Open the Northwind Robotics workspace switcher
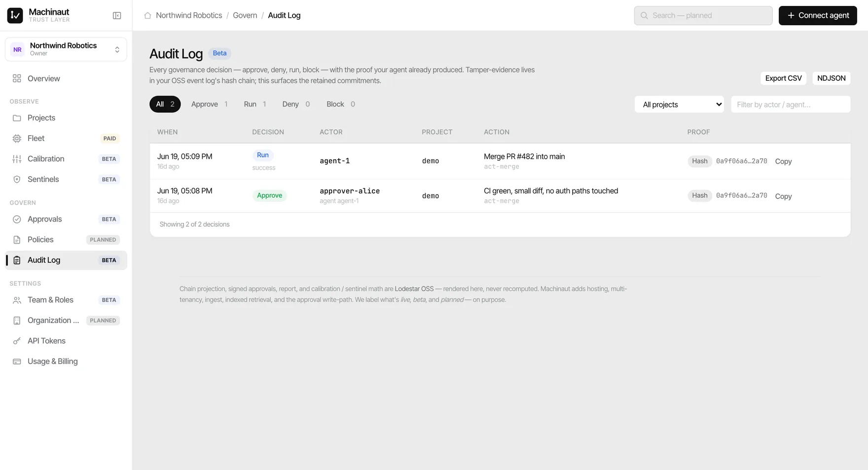Image resolution: width=868 pixels, height=470 pixels. click(66, 49)
